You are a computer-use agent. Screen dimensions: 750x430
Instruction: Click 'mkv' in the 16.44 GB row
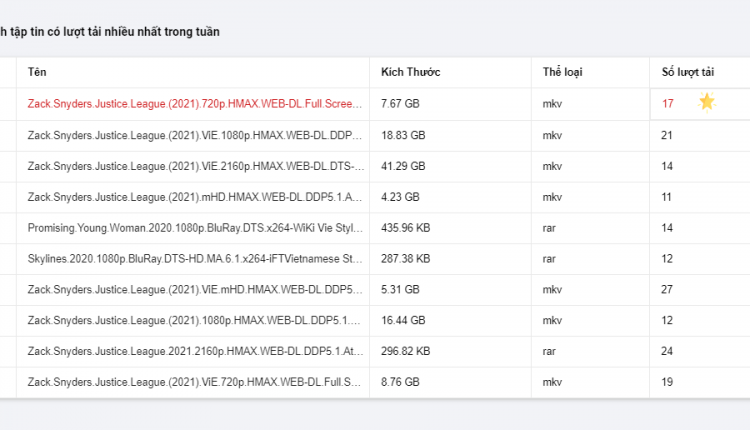pos(552,320)
